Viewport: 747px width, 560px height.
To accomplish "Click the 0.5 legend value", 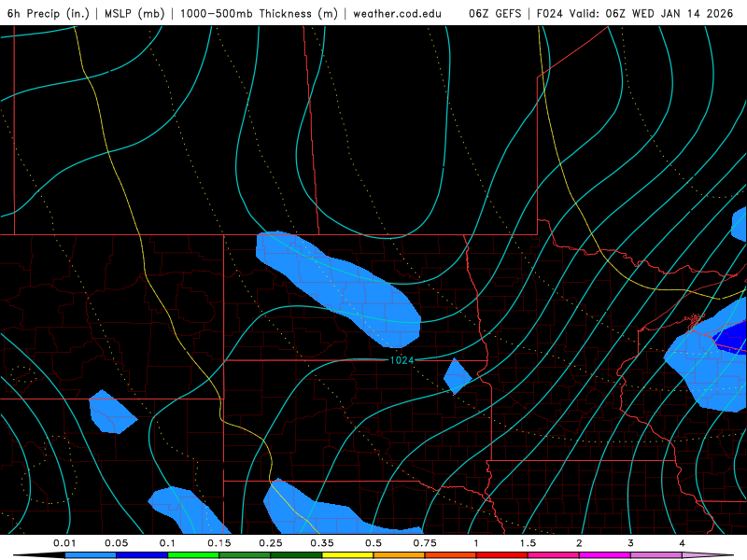I will tap(373, 543).
